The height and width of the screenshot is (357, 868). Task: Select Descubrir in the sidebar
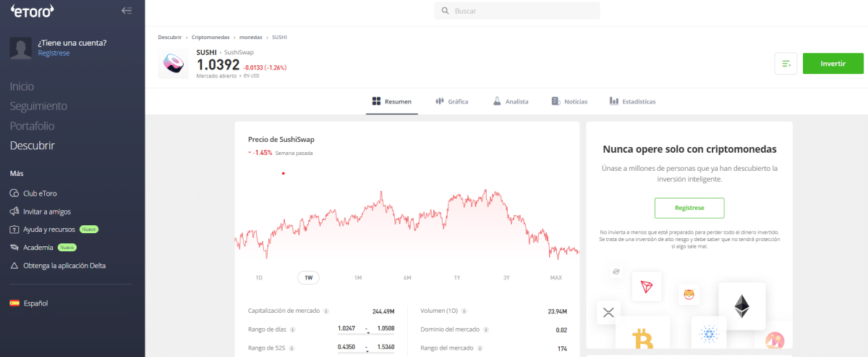tap(33, 146)
